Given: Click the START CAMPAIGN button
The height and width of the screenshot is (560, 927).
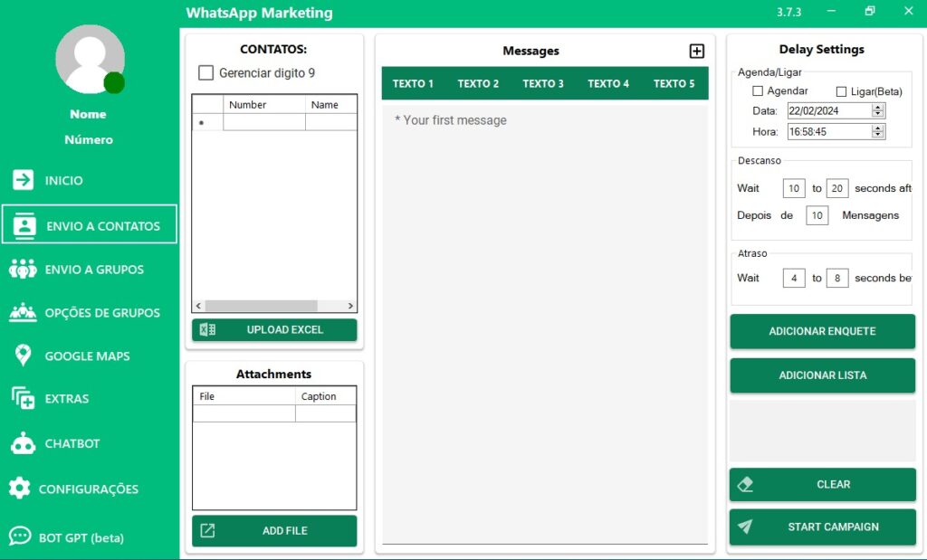Looking at the screenshot, I should (x=822, y=527).
